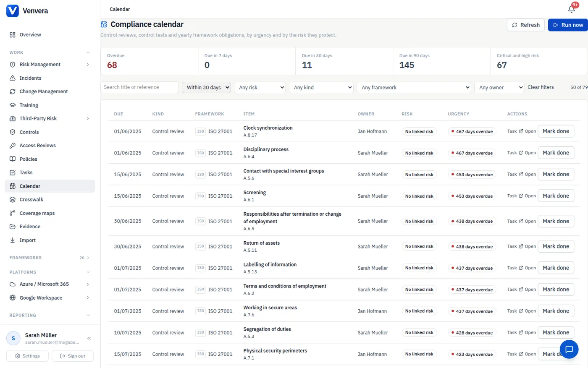
Task: Click the Training graduation cap icon
Action: [x=13, y=105]
